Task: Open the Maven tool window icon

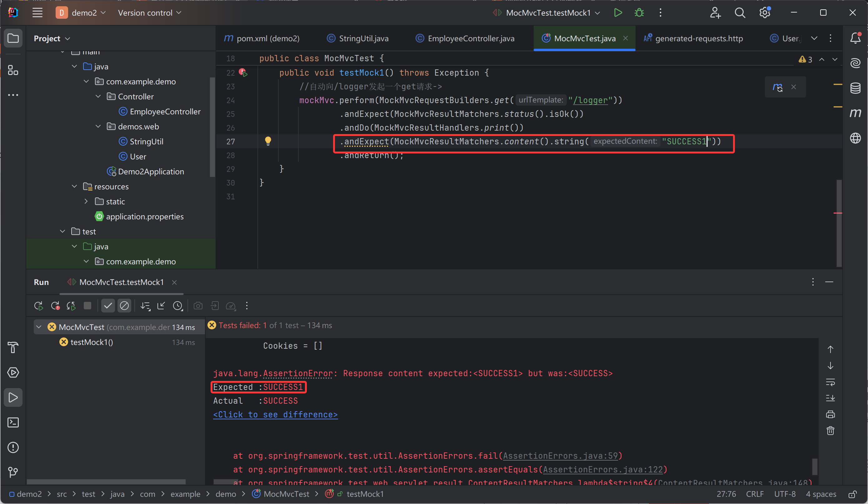Action: pos(855,113)
